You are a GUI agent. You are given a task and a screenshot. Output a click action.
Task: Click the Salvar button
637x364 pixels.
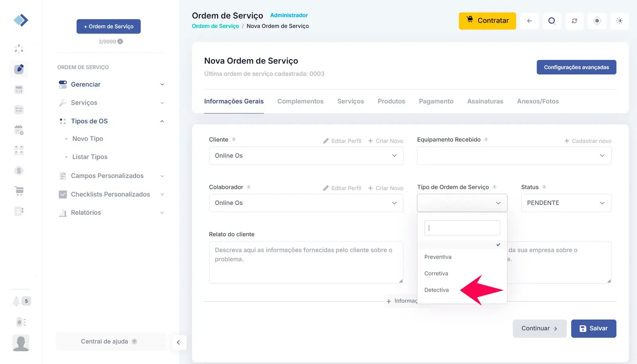[x=593, y=329]
